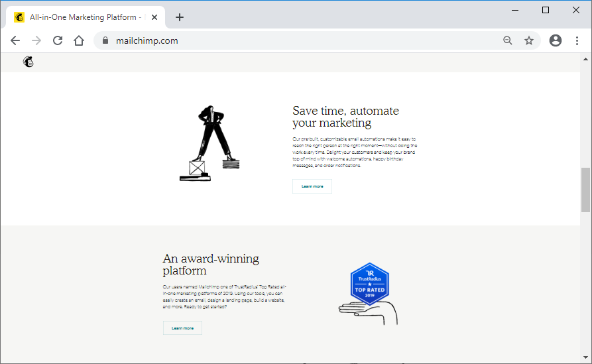The width and height of the screenshot is (592, 364).
Task: Click Learn more under award-winning platform
Action: pos(182,328)
